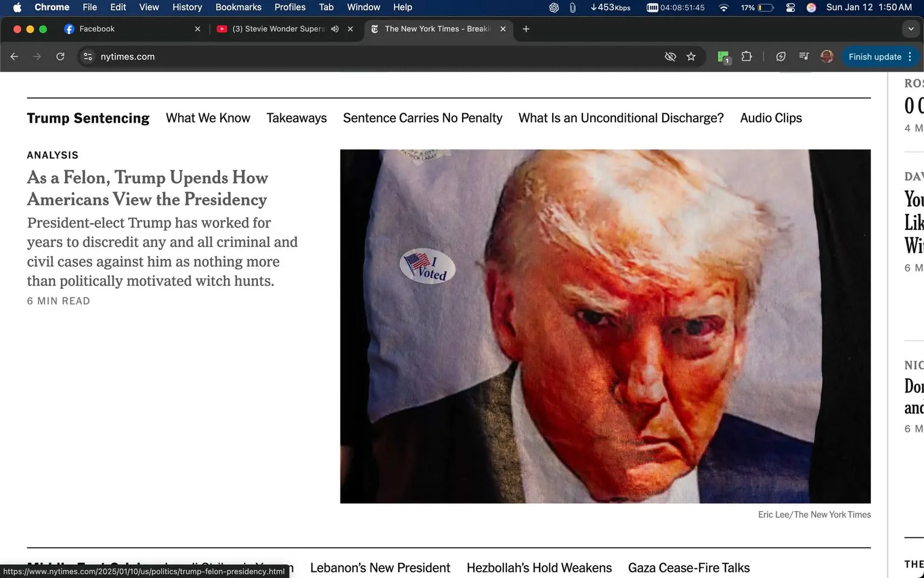Open the Wi-Fi status menu

tap(724, 7)
